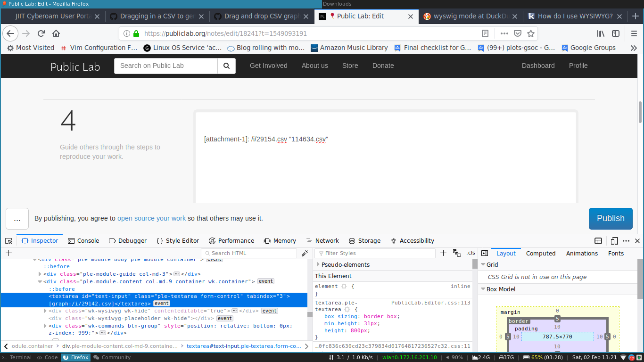Open the Firefox hamburger menu
This screenshot has height=362, width=644.
[634, 33]
